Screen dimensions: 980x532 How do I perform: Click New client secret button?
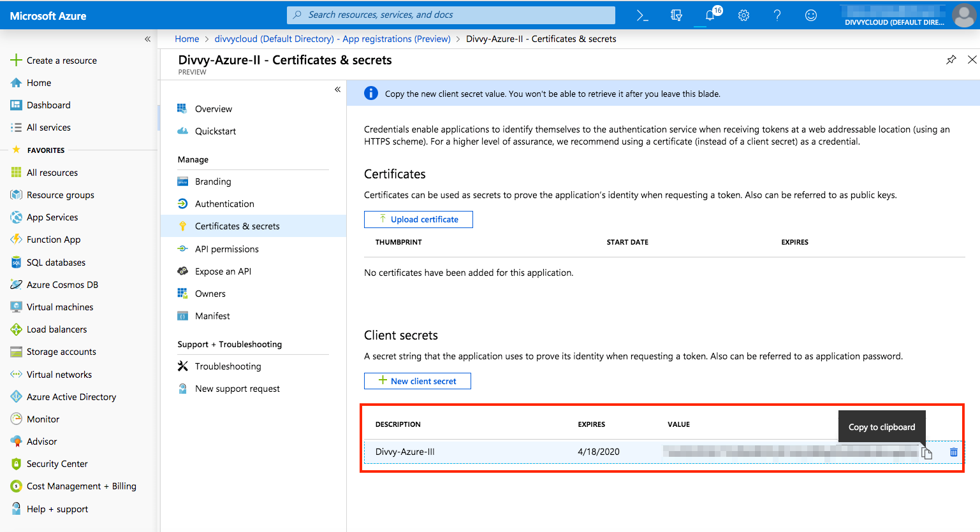pos(418,381)
